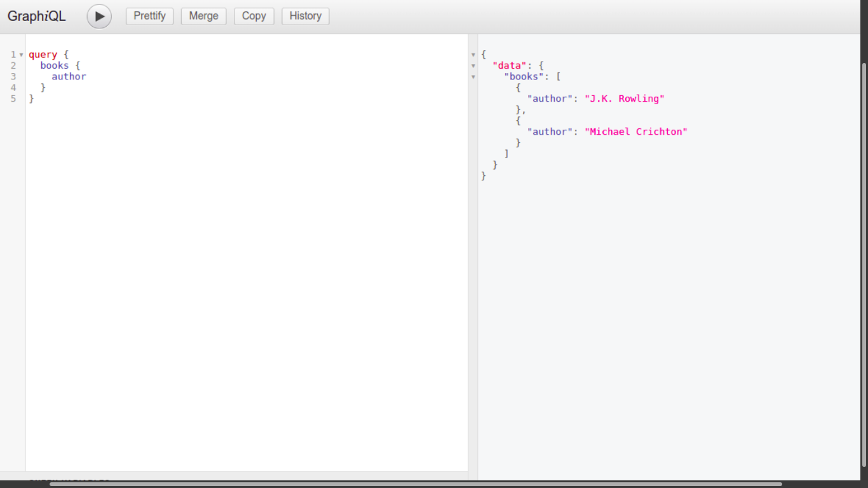The height and width of the screenshot is (488, 868).
Task: Click the horizontal scrollbar at the bottom
Action: coord(416,484)
